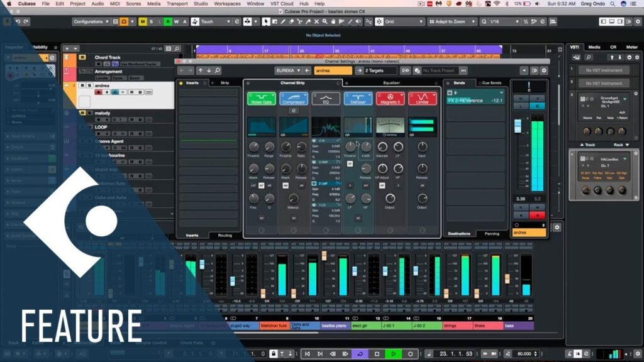Open the Configurations dropdown

94,21
